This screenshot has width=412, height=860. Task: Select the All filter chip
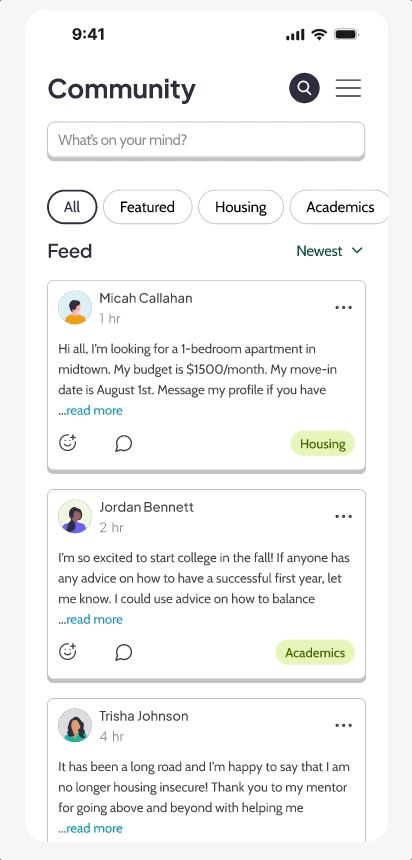pos(72,207)
